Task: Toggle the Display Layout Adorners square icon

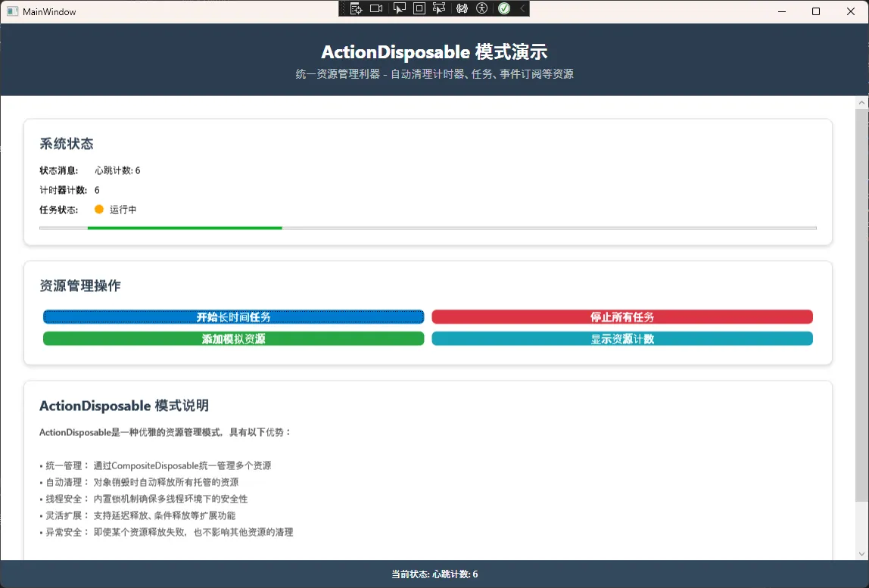Action: click(419, 8)
